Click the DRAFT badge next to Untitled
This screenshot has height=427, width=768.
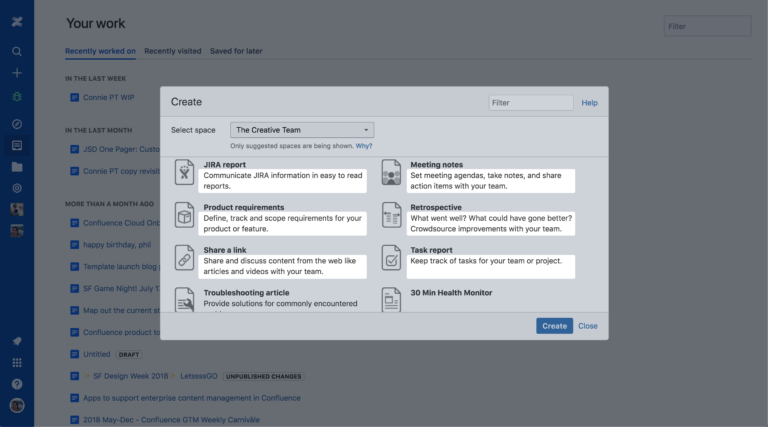click(x=129, y=355)
